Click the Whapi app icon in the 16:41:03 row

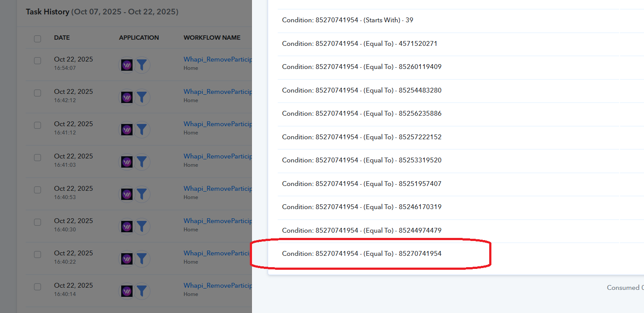click(x=127, y=162)
